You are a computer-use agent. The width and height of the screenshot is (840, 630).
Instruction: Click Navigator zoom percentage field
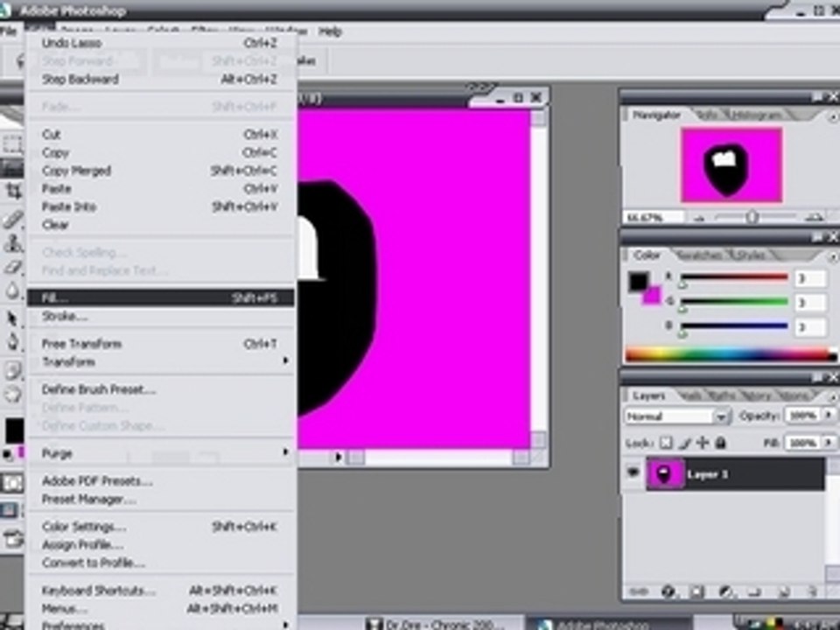[x=653, y=218]
